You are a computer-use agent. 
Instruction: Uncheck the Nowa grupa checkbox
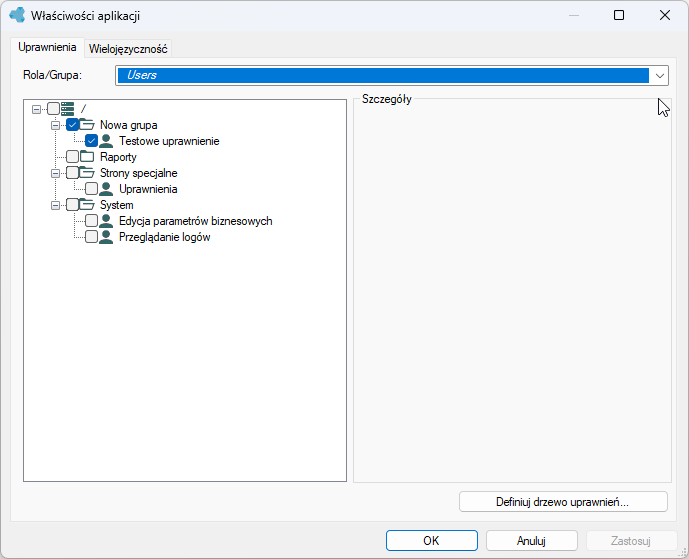73,125
